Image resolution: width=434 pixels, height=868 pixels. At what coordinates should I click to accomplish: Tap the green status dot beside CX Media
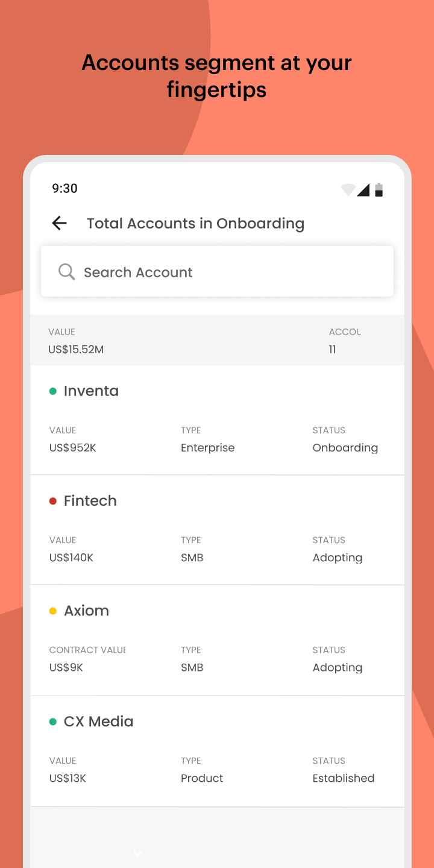53,722
